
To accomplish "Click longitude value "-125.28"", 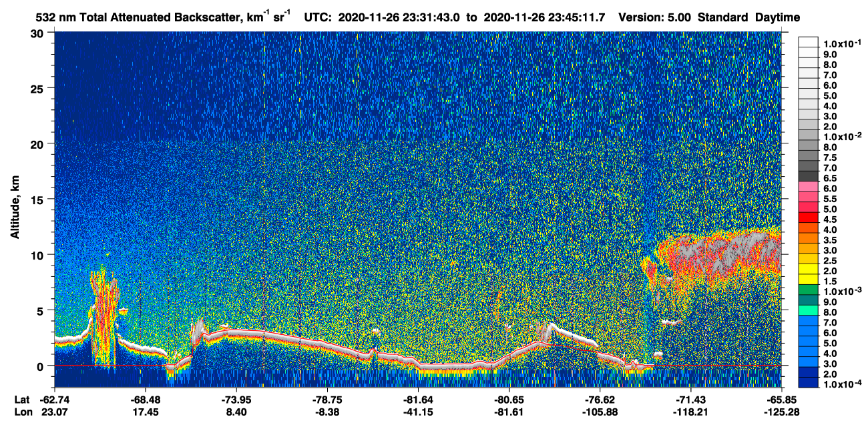I will click(x=781, y=412).
